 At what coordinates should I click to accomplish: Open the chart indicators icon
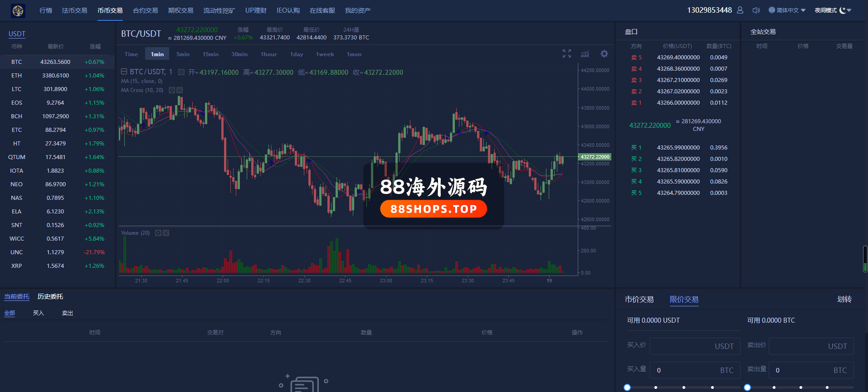[585, 54]
